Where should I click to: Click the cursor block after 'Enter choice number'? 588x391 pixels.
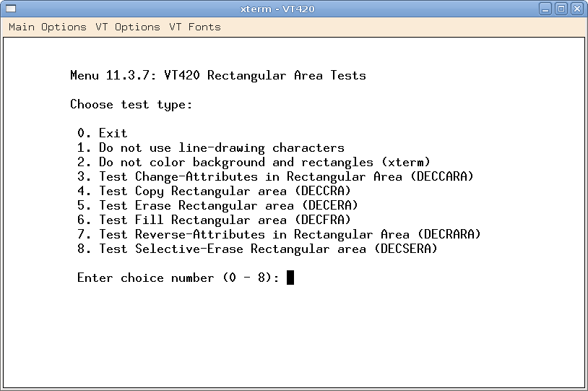pos(290,278)
